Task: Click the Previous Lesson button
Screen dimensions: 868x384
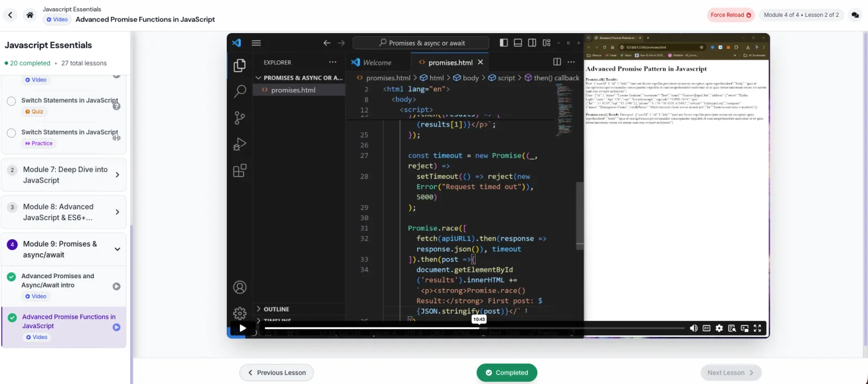Action: click(277, 373)
